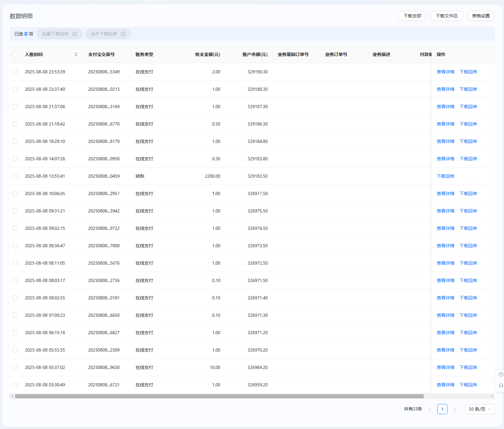View details for transaction 20250808...2309
This screenshot has width=504, height=429.
(446, 350)
